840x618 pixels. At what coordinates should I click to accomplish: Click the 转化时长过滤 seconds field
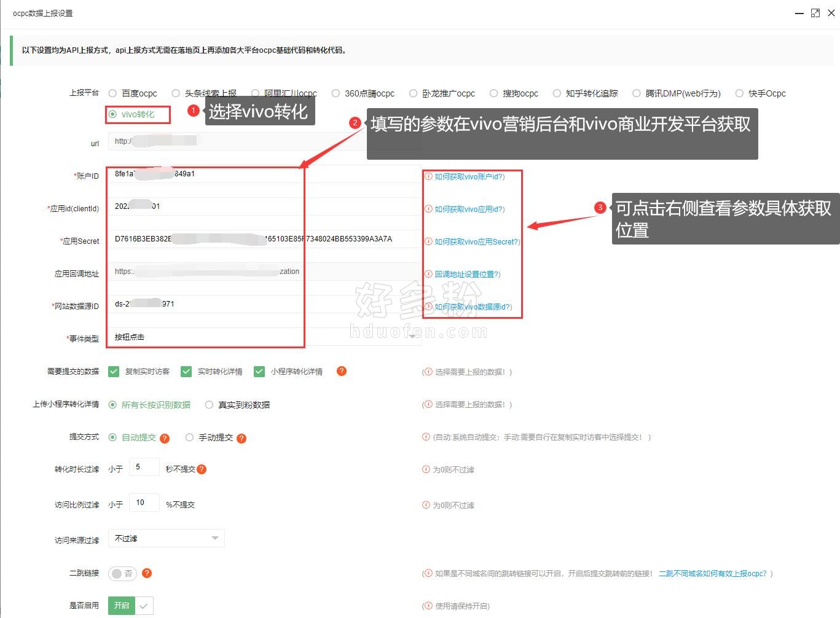click(x=144, y=467)
